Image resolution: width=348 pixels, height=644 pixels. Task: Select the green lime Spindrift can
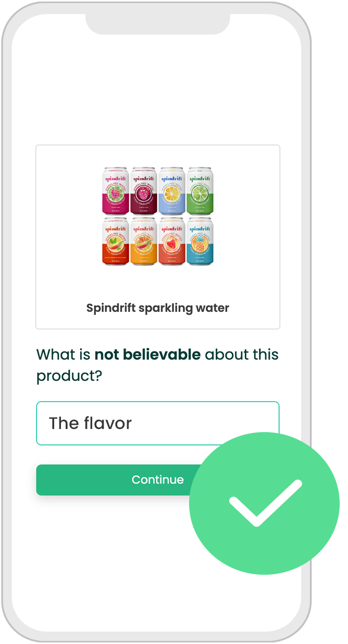(x=200, y=191)
